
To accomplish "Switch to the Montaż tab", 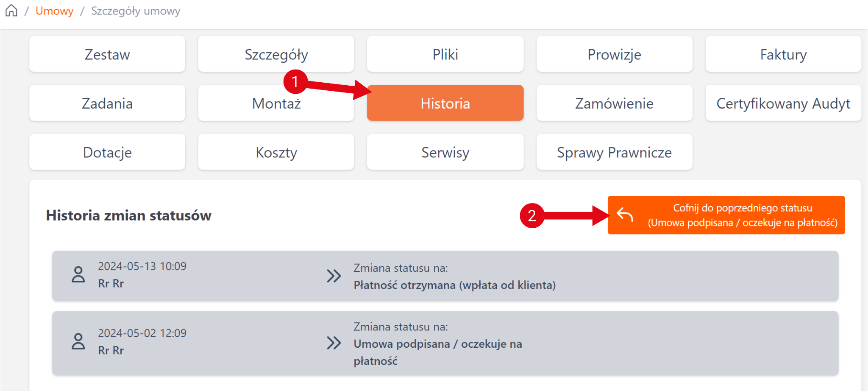I will (276, 103).
